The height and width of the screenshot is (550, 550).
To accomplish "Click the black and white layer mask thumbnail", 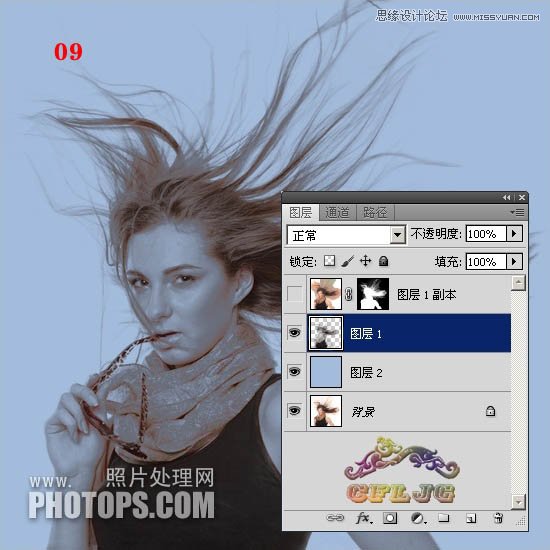I will pos(373,294).
